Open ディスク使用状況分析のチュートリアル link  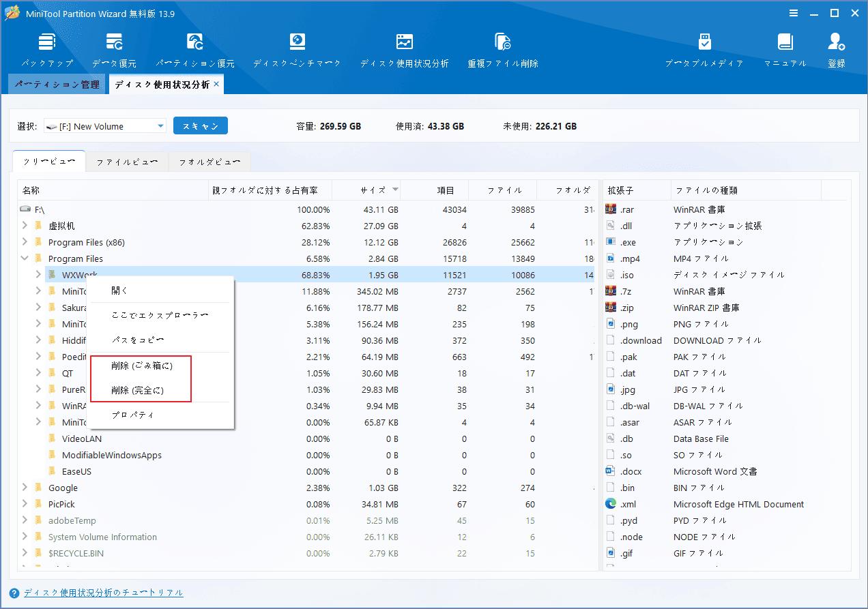pos(104,593)
